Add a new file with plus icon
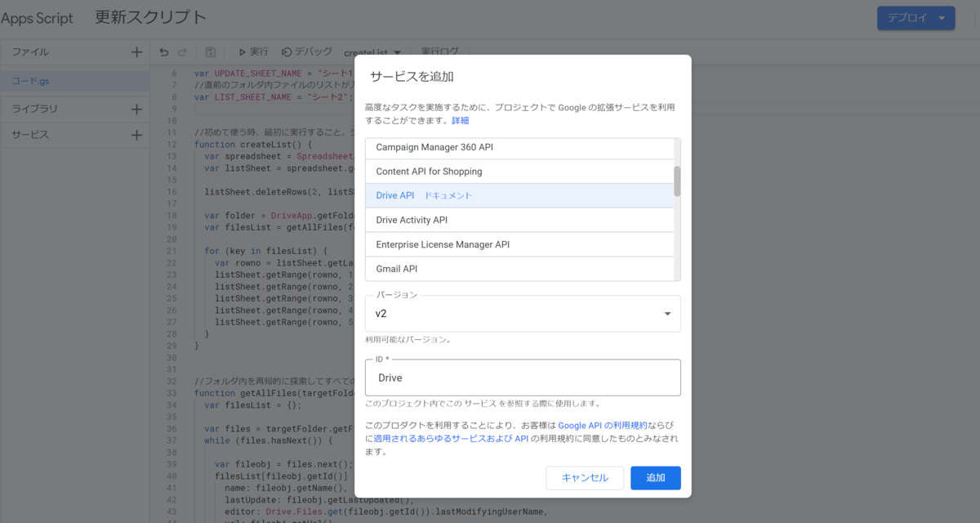This screenshot has width=980, height=523. [x=136, y=52]
